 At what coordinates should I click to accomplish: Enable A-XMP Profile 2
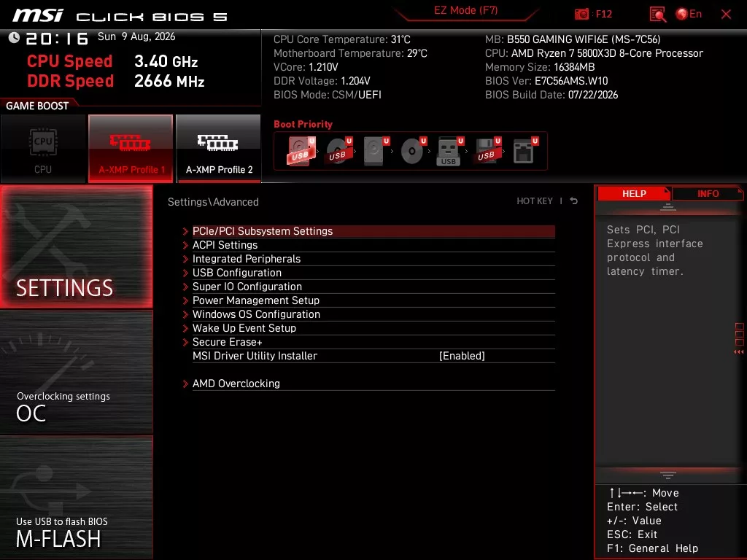tap(218, 149)
